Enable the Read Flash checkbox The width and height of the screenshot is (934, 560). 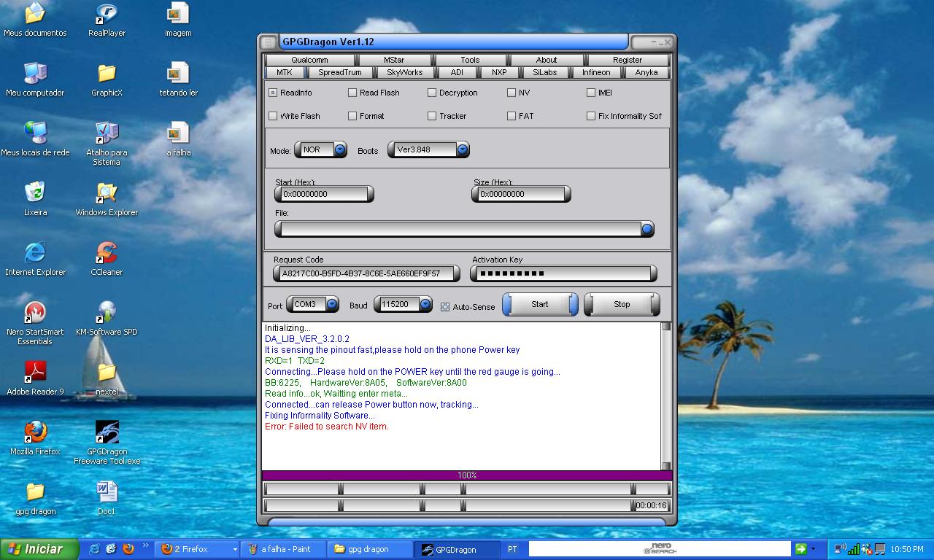click(352, 93)
